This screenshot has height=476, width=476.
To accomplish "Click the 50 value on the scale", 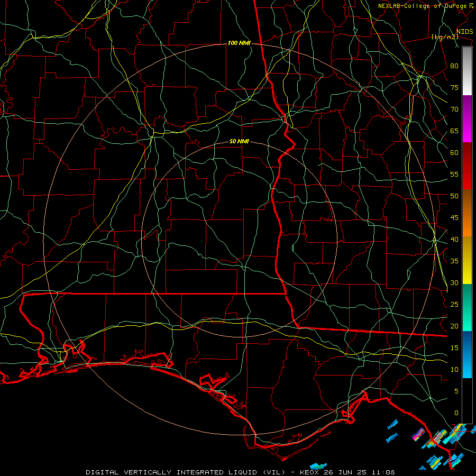I will coord(454,196).
